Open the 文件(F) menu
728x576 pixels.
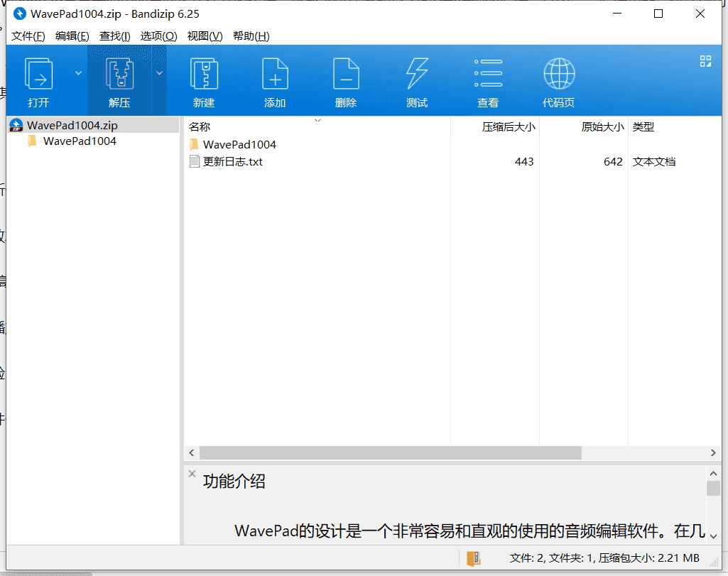(x=28, y=36)
